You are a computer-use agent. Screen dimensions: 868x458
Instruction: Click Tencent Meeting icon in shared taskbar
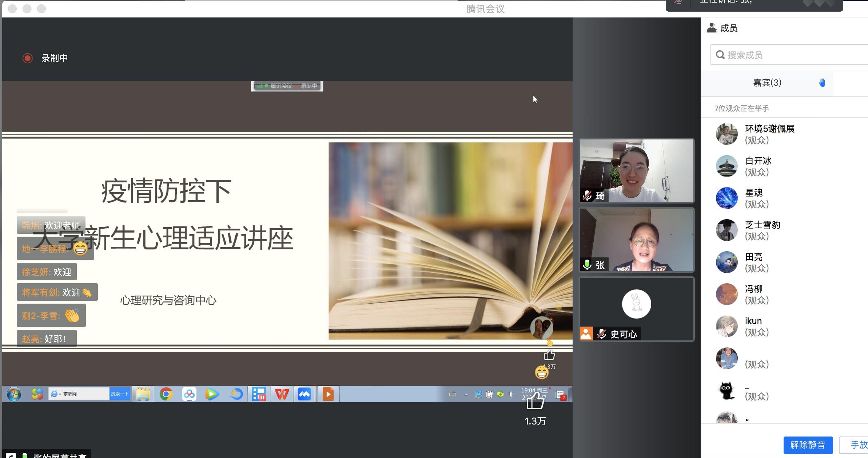coord(304,394)
